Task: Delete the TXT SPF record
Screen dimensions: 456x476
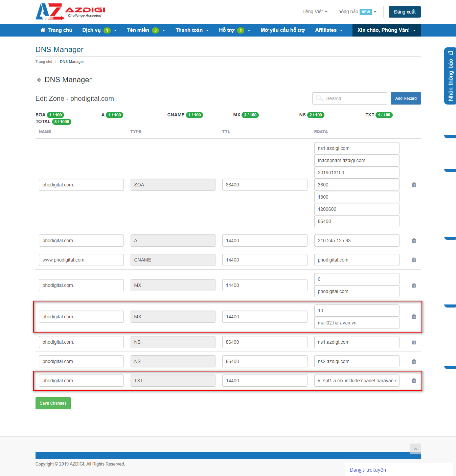Action: pos(414,381)
